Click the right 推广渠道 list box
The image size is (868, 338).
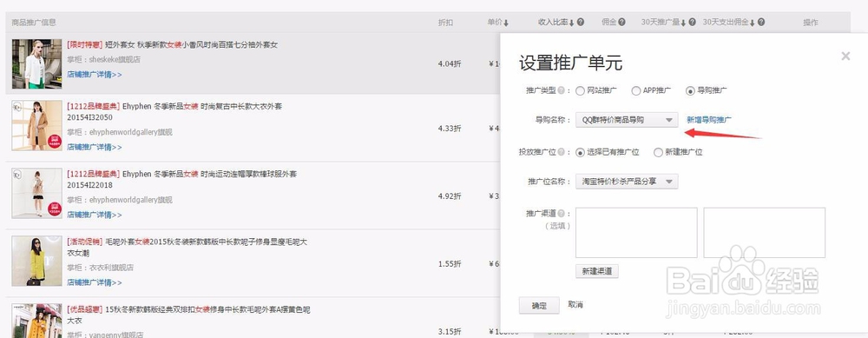(764, 233)
